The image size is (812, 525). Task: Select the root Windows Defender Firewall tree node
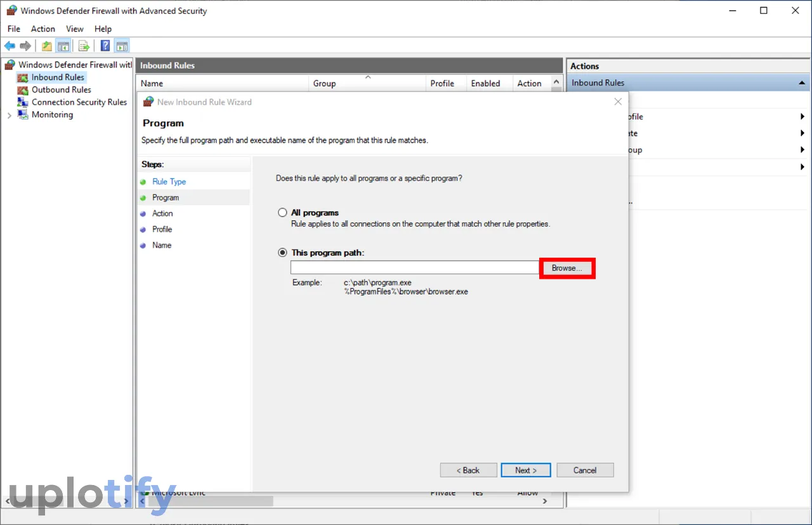(75, 65)
